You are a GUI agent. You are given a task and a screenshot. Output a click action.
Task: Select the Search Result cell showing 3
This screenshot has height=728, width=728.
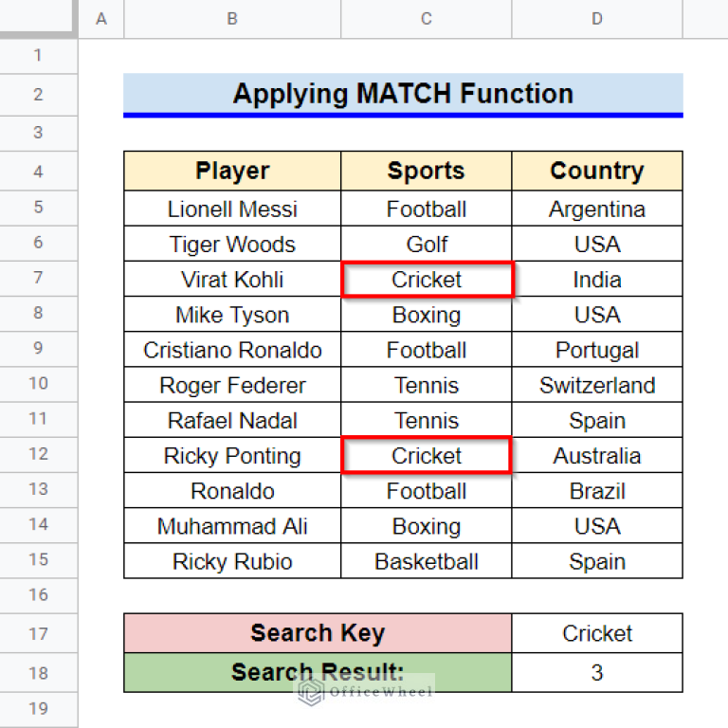(596, 673)
